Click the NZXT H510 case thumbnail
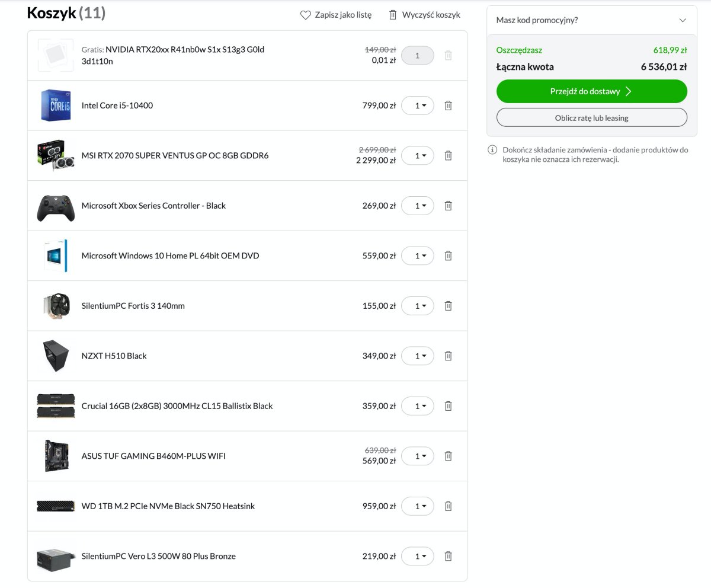This screenshot has height=588, width=711. [x=56, y=356]
